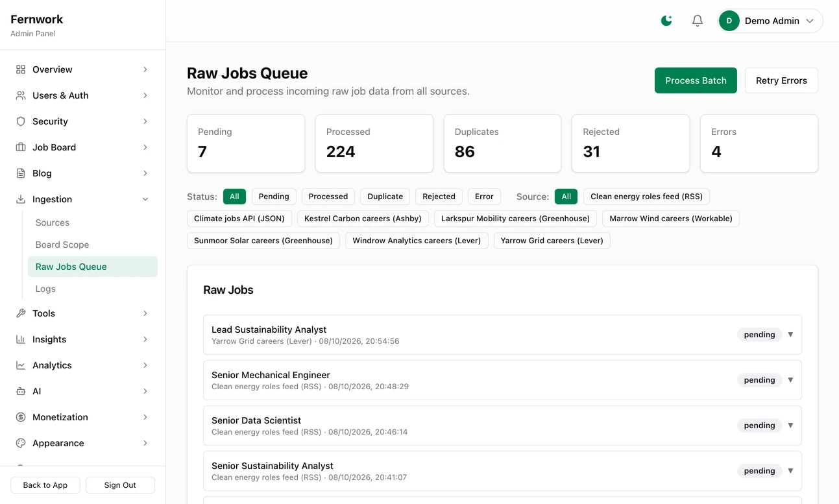Click the Lead Sustainability Analyst job title
Viewport: 839px width, 504px height.
click(x=269, y=330)
